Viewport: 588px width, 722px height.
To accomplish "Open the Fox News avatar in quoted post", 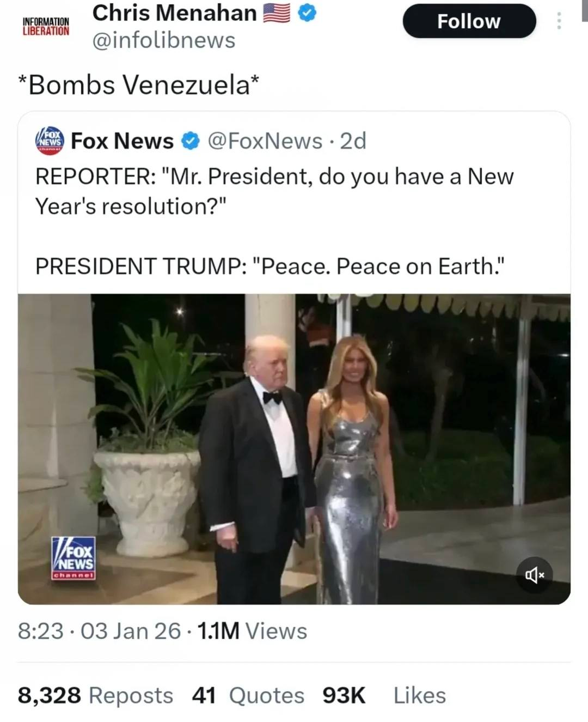I will coord(50,141).
